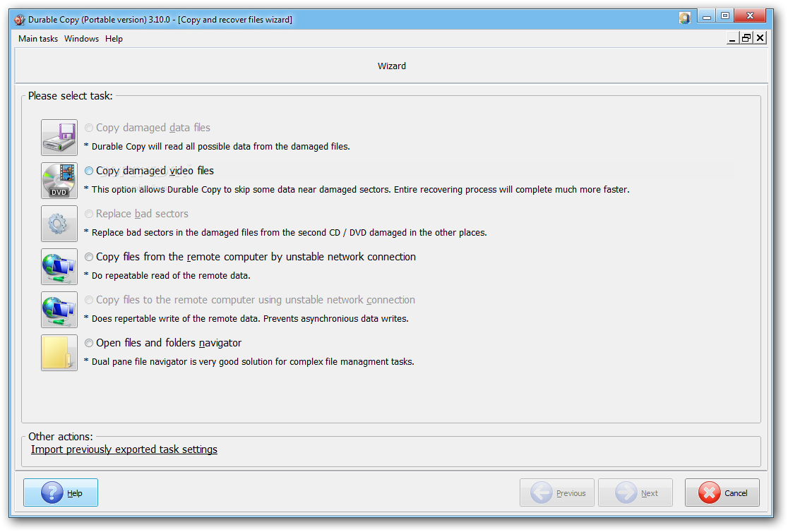Image resolution: width=788 pixels, height=532 pixels.
Task: Minimize the inner wizard child window
Action: [x=733, y=37]
